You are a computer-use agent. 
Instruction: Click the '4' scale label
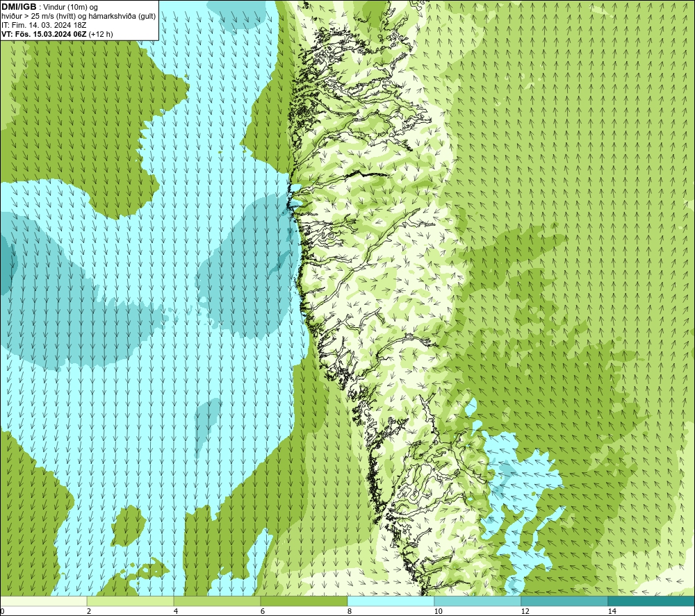[x=176, y=611]
